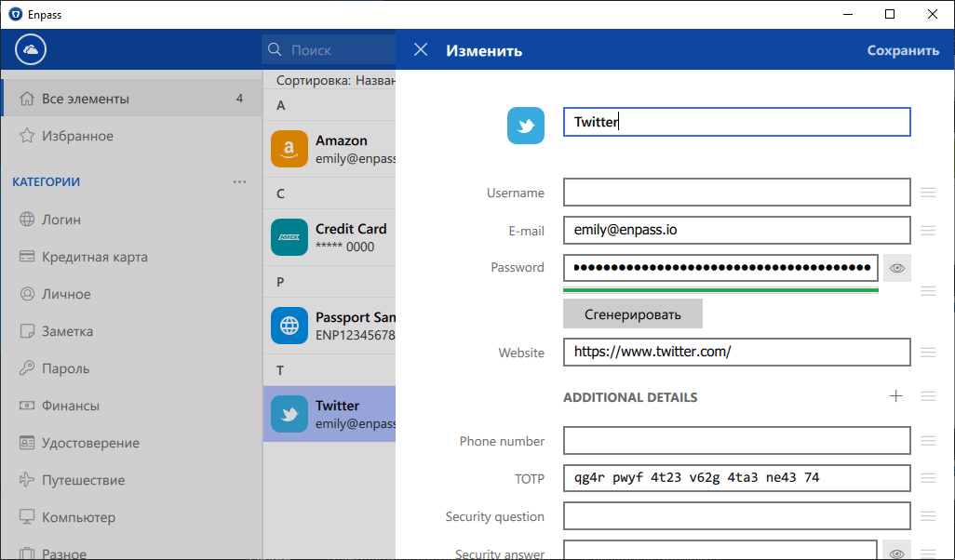
Task: Grab the reorder handle for Username field
Action: coord(928,193)
